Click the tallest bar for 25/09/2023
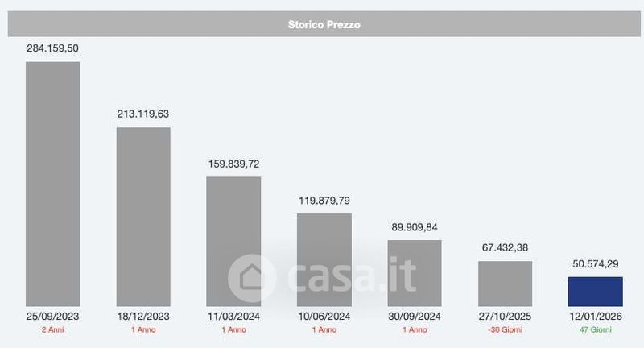The width and height of the screenshot is (644, 348). pyautogui.click(x=53, y=184)
